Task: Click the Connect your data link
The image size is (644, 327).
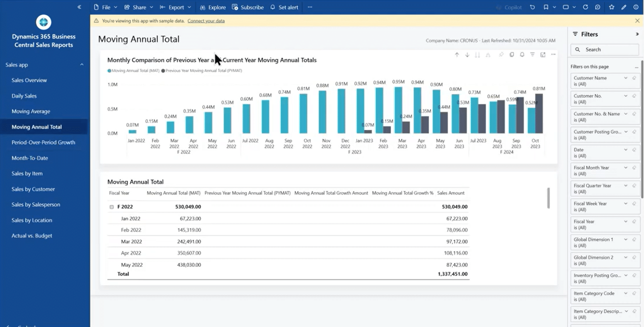Action: [x=206, y=21]
